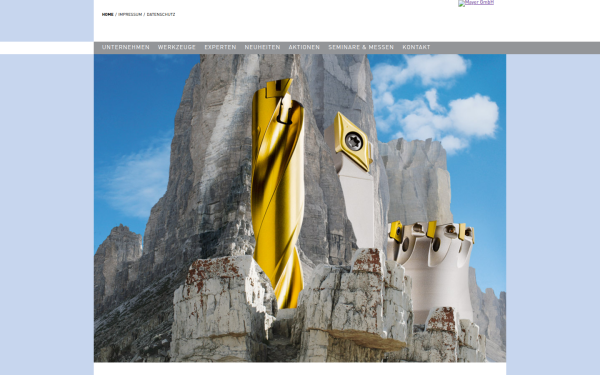600x375 pixels.
Task: Open the Aktionen navigation item
Action: [x=304, y=47]
